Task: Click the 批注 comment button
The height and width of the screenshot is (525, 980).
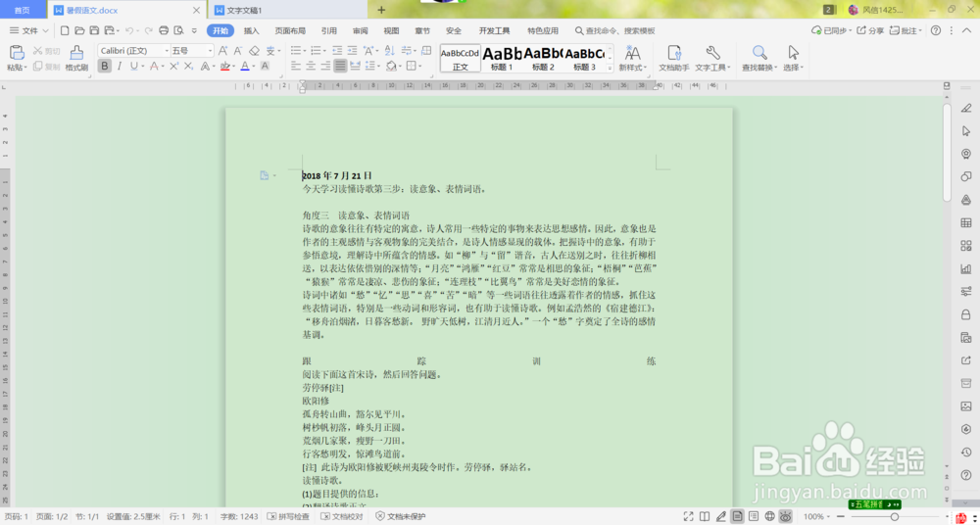Action: click(x=906, y=30)
